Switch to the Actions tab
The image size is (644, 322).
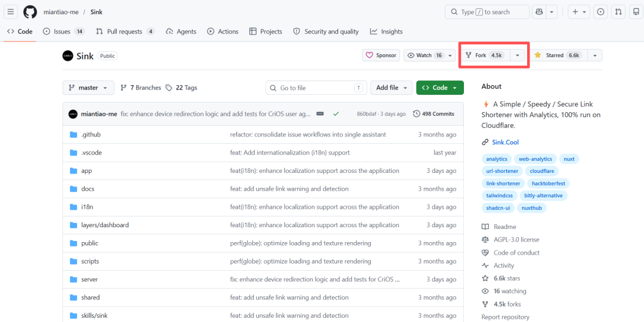222,31
